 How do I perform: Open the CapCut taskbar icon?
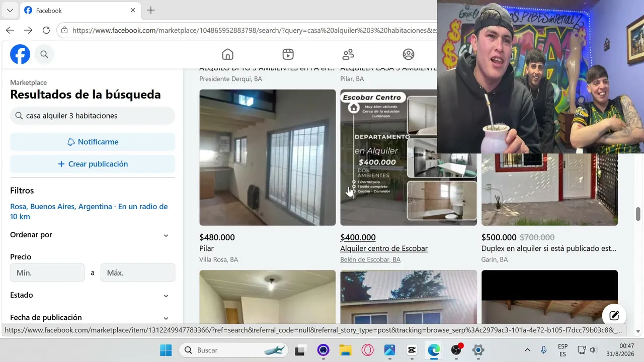point(412,350)
